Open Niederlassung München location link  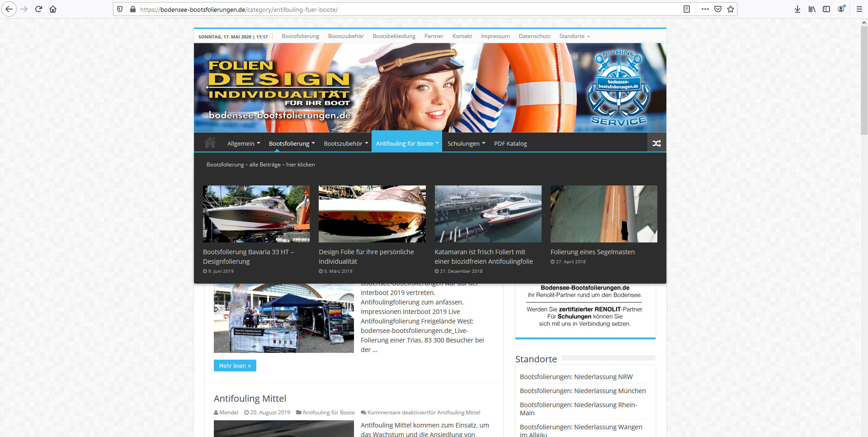[583, 391]
